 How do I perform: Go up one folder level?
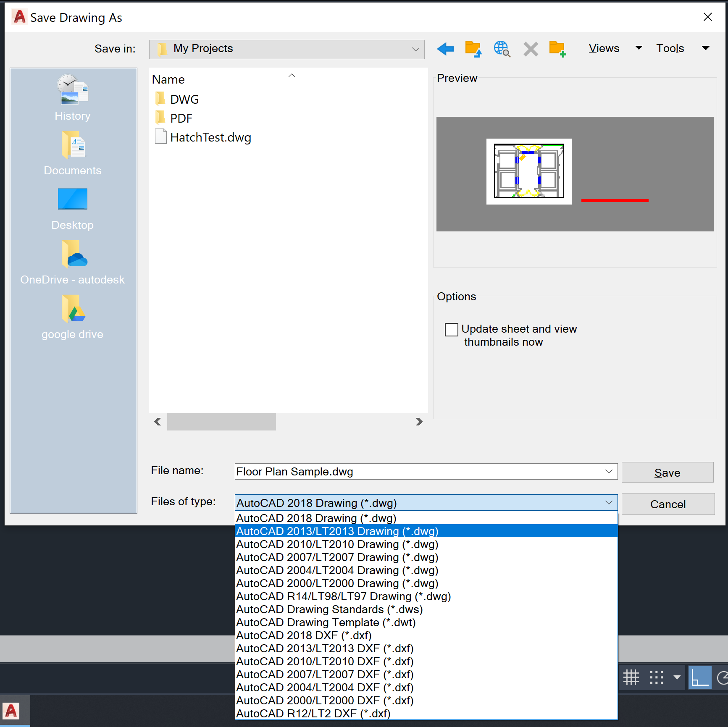click(x=473, y=49)
